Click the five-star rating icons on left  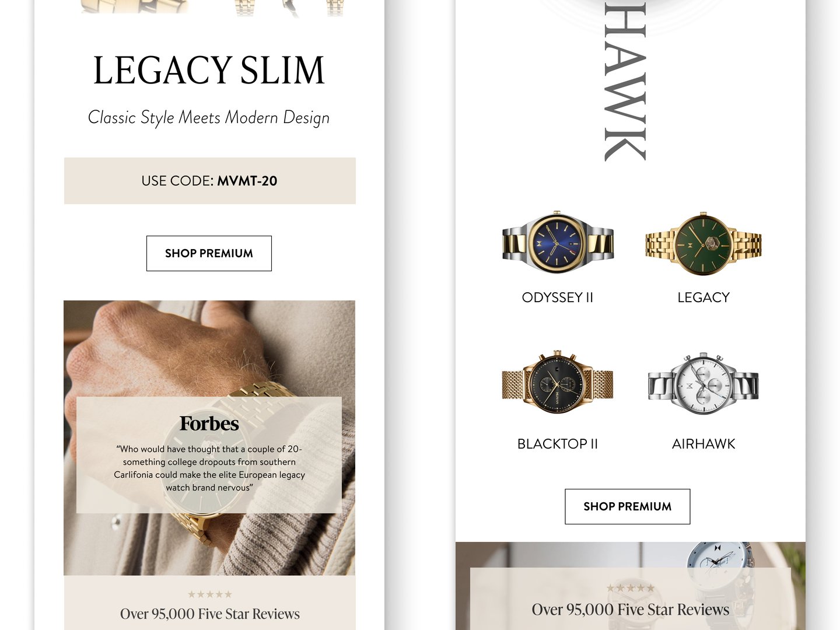click(x=210, y=594)
